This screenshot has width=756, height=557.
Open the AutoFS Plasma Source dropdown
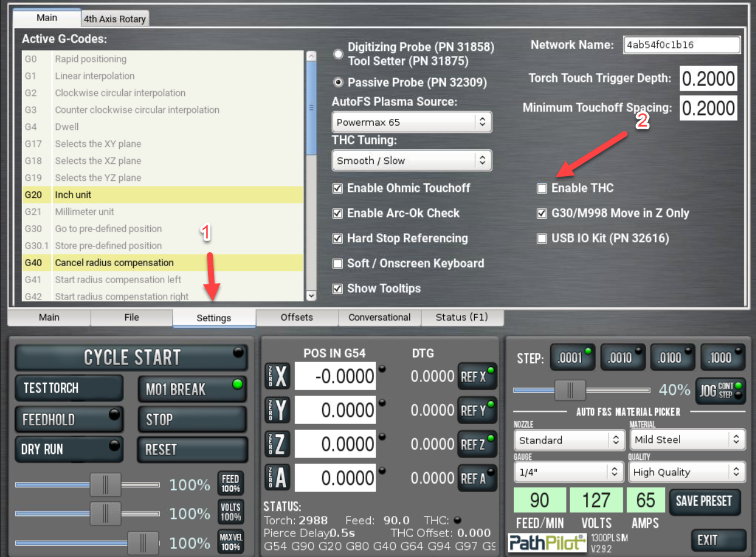(412, 122)
